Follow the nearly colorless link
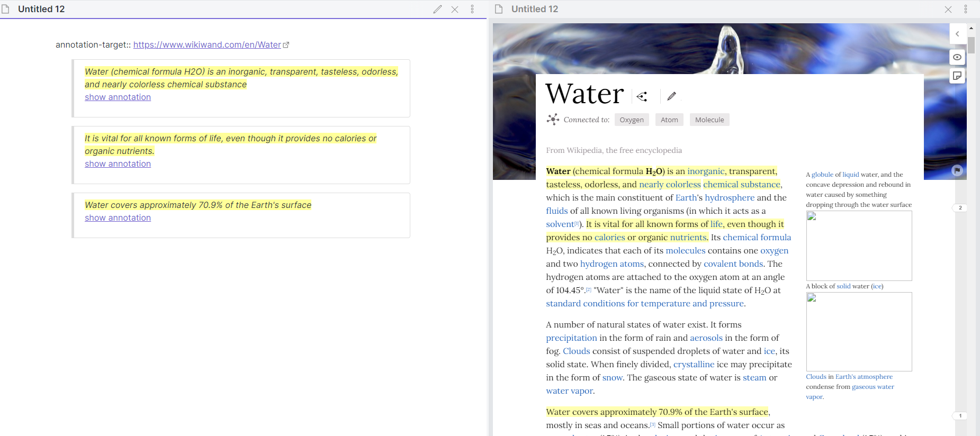This screenshot has width=980, height=436. tap(670, 184)
